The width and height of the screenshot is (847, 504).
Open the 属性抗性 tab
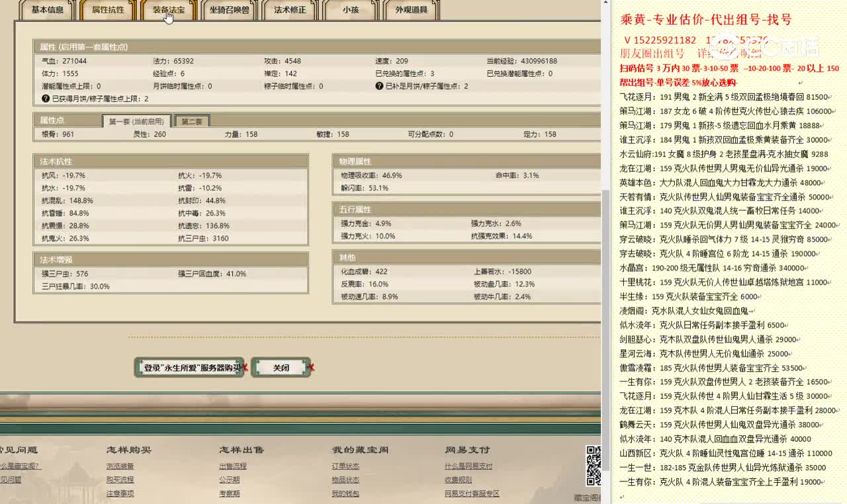coord(108,9)
